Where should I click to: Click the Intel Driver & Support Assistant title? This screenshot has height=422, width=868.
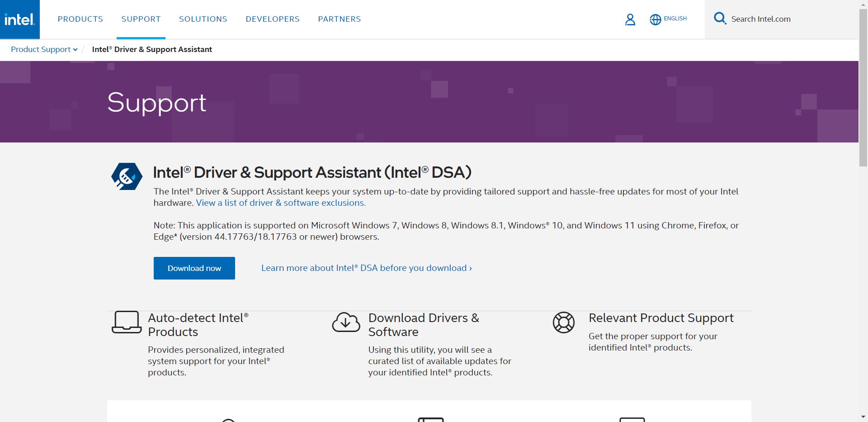click(x=312, y=172)
